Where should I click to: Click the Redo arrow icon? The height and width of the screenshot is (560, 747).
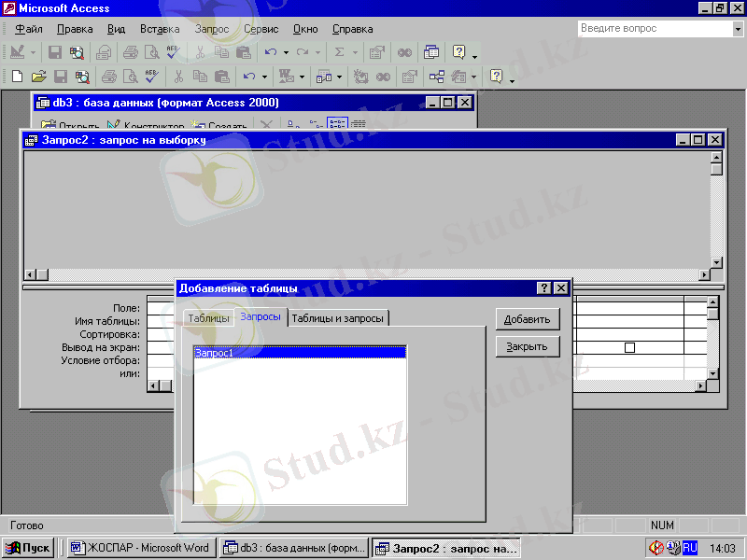click(303, 53)
